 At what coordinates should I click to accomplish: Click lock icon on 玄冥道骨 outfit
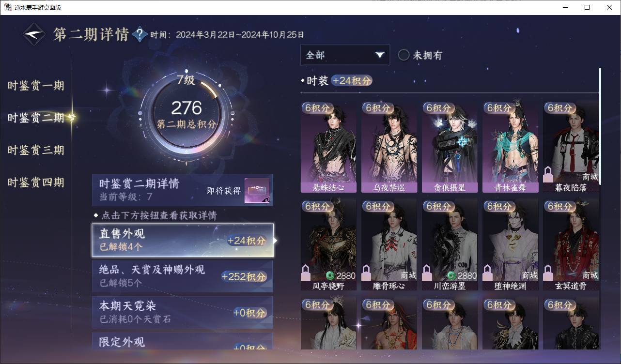pos(548,273)
